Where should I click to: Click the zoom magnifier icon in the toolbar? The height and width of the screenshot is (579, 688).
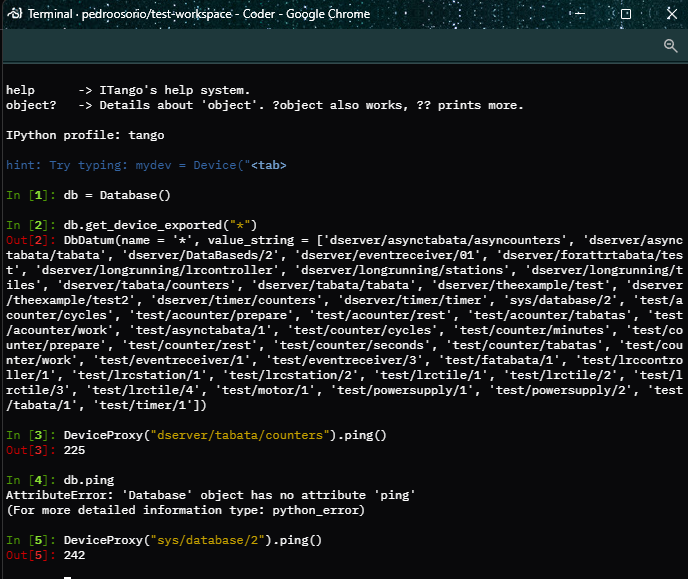pyautogui.click(x=670, y=46)
